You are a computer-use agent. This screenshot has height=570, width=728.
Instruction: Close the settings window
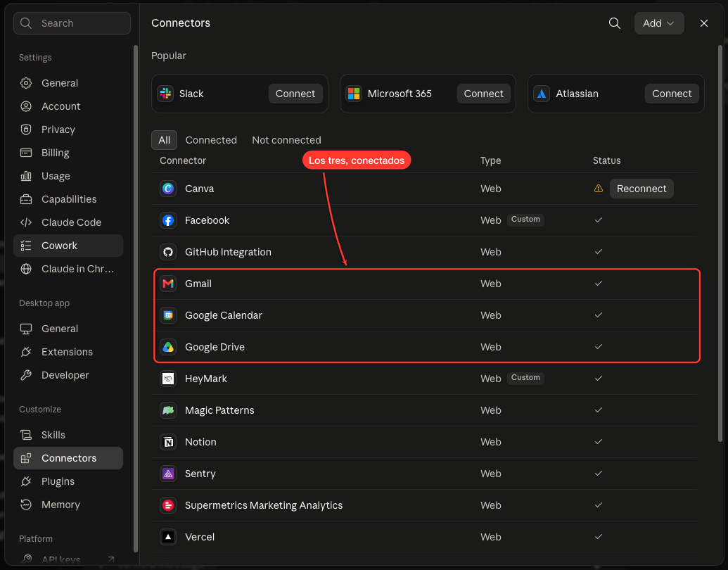pyautogui.click(x=704, y=23)
